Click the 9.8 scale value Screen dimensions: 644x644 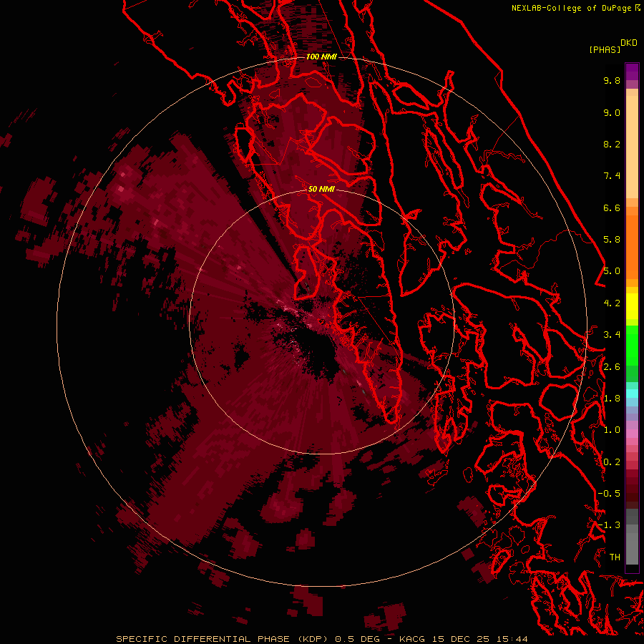coord(612,80)
